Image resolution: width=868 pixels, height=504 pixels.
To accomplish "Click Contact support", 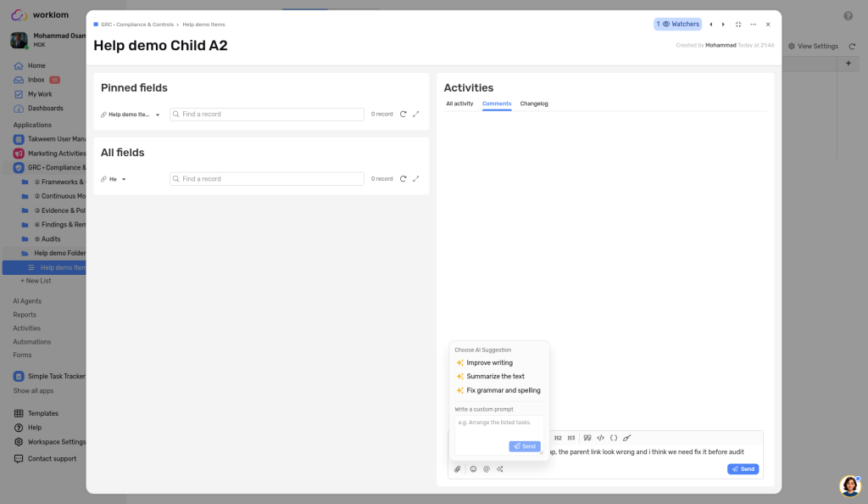I will click(46, 458).
